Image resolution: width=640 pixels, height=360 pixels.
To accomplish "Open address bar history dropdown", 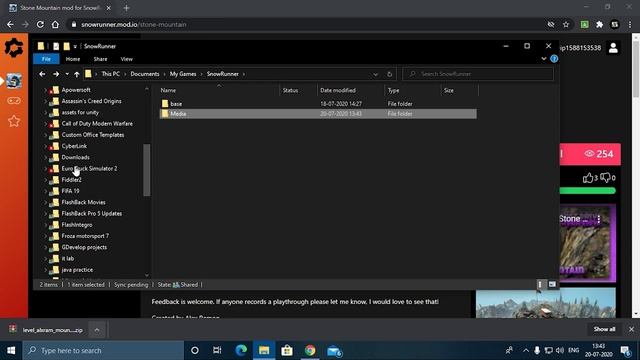I will pyautogui.click(x=376, y=74).
